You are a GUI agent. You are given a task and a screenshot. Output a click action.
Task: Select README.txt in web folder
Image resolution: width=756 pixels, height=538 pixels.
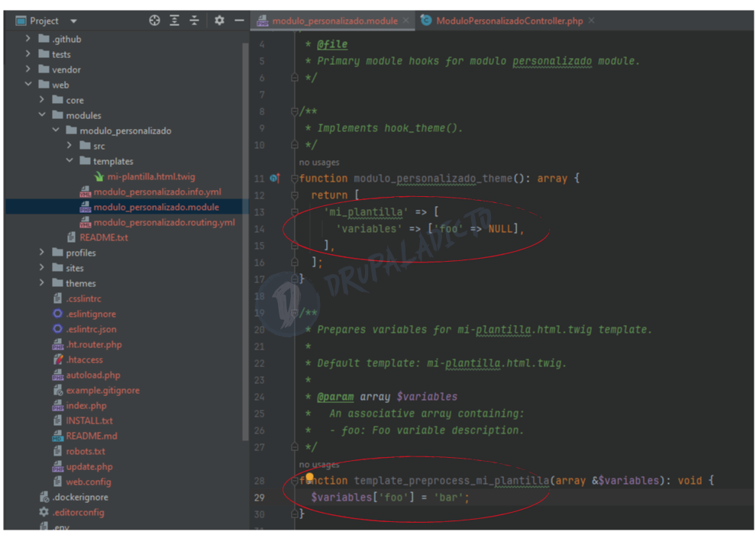pos(104,237)
